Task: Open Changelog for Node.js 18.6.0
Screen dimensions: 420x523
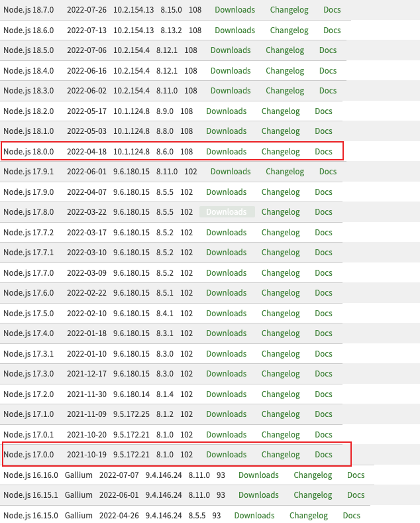Action: (289, 30)
